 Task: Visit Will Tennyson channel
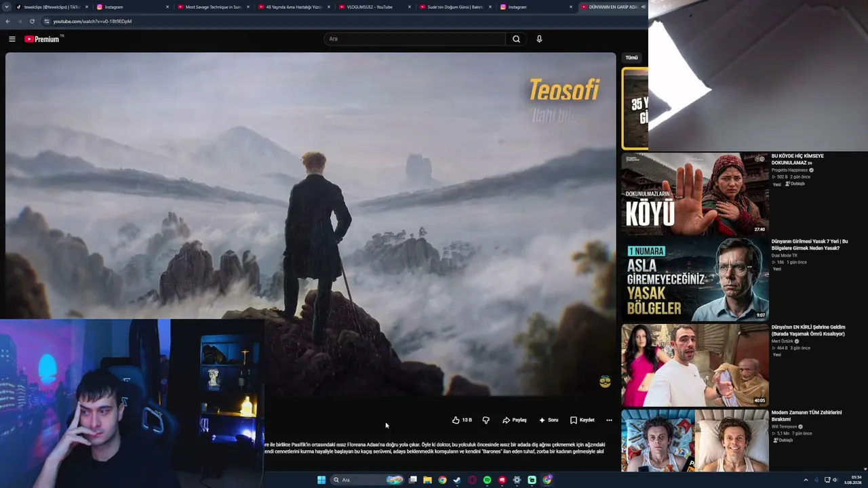pos(785,426)
